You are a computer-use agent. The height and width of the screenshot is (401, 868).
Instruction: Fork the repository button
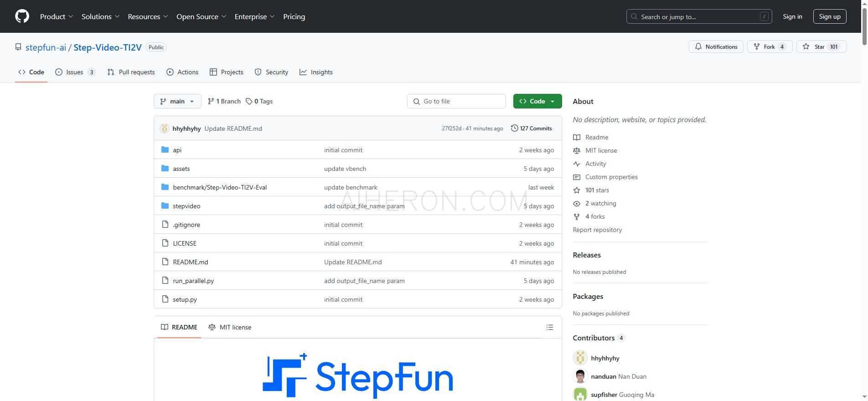coord(770,46)
